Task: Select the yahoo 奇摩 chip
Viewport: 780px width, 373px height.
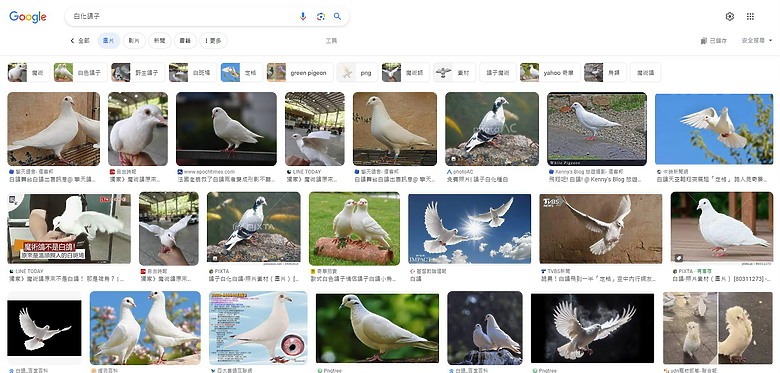Action: [x=550, y=73]
